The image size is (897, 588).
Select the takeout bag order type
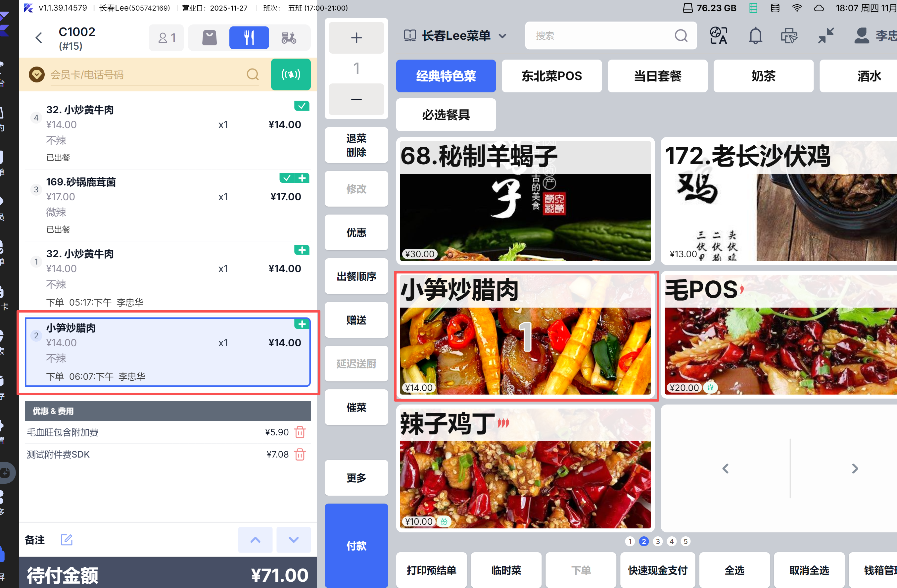(x=210, y=38)
